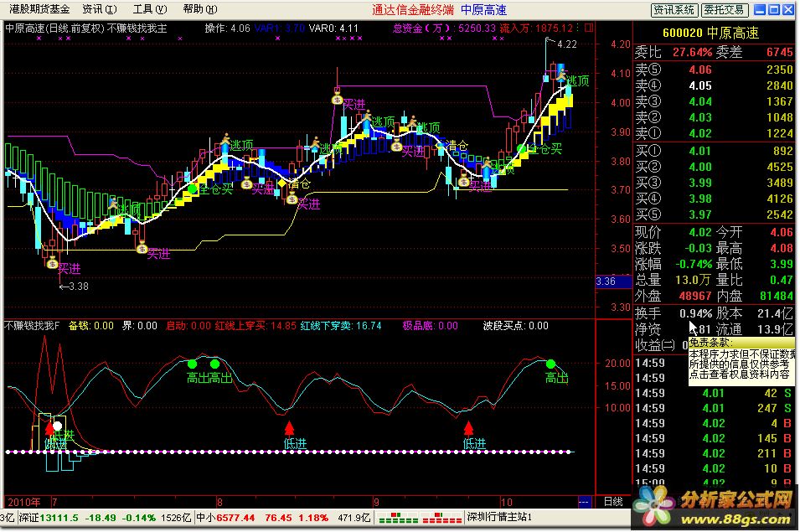Click the 中原高速(日线.前复权) chart title
The width and height of the screenshot is (800, 532).
pyautogui.click(x=54, y=28)
